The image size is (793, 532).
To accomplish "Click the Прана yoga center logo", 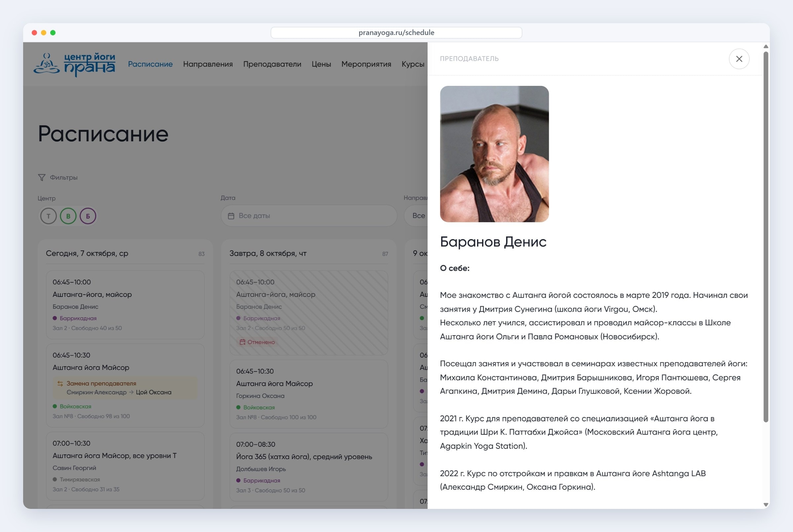I will pyautogui.click(x=74, y=64).
